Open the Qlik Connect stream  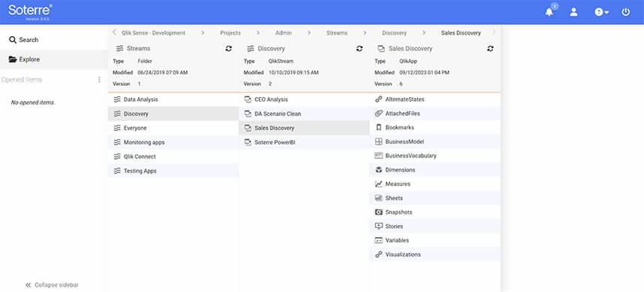point(174,157)
